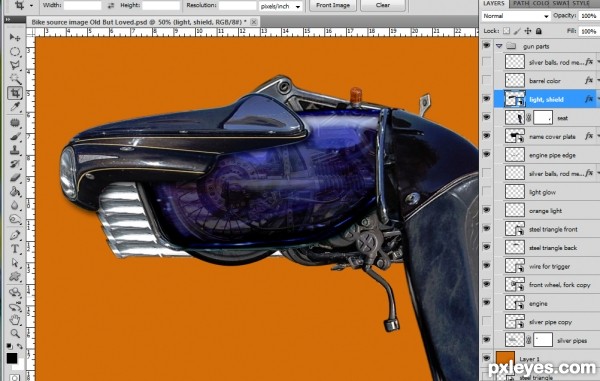600x381 pixels.
Task: Hide the engine pipe edge layer
Action: [x=486, y=154]
